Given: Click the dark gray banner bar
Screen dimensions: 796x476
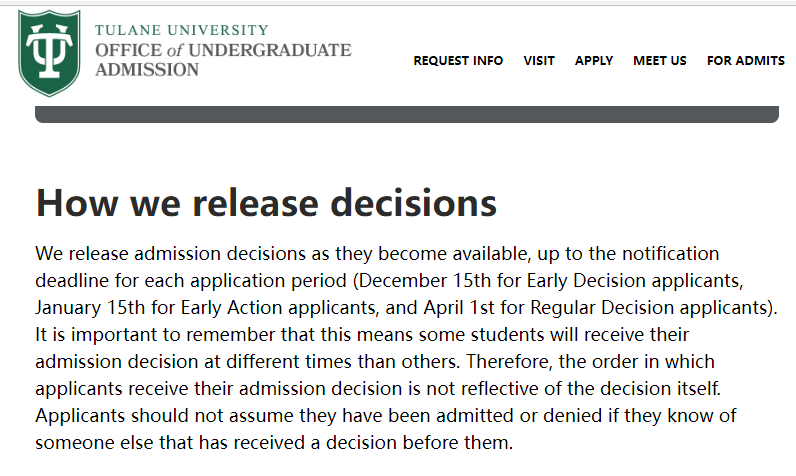Looking at the screenshot, I should [x=407, y=114].
